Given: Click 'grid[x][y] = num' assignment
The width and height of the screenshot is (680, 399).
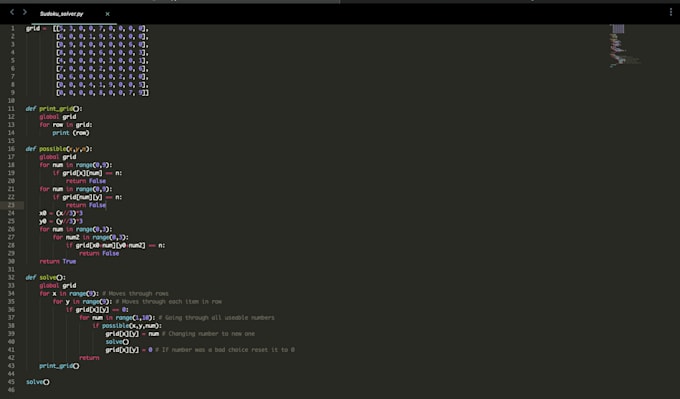Looking at the screenshot, I should 132,334.
